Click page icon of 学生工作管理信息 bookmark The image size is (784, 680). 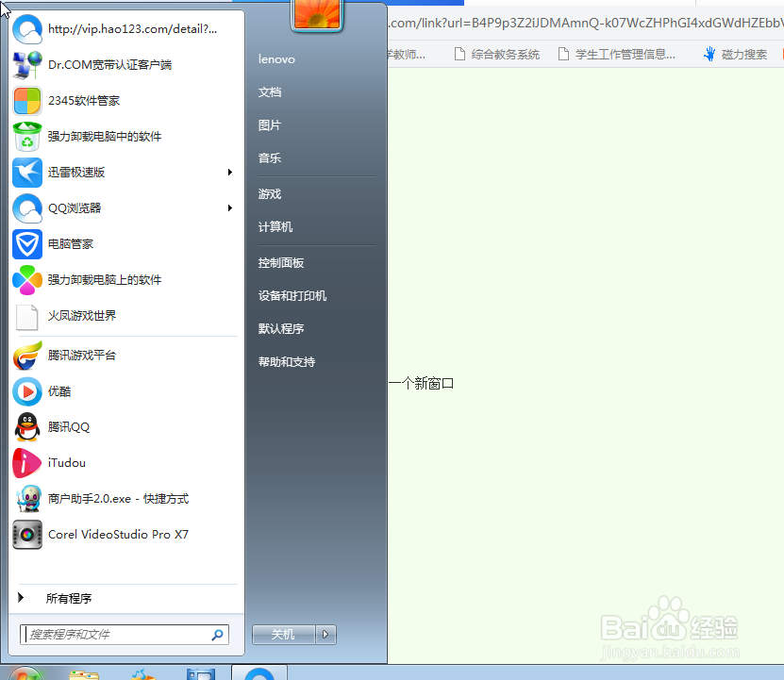pyautogui.click(x=563, y=54)
